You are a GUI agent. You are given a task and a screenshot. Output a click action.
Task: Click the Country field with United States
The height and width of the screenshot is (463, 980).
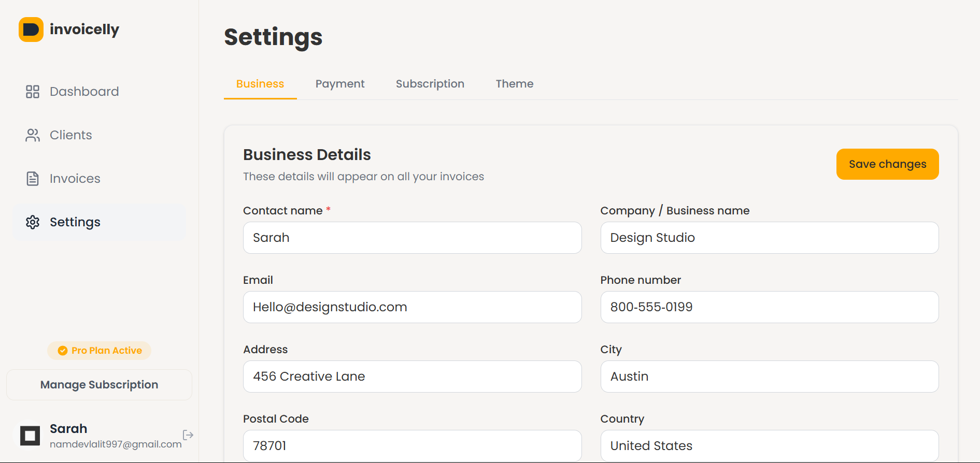coord(769,445)
